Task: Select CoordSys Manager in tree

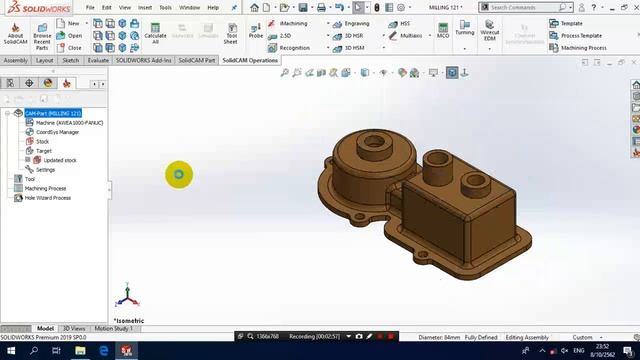Action: pos(52,132)
